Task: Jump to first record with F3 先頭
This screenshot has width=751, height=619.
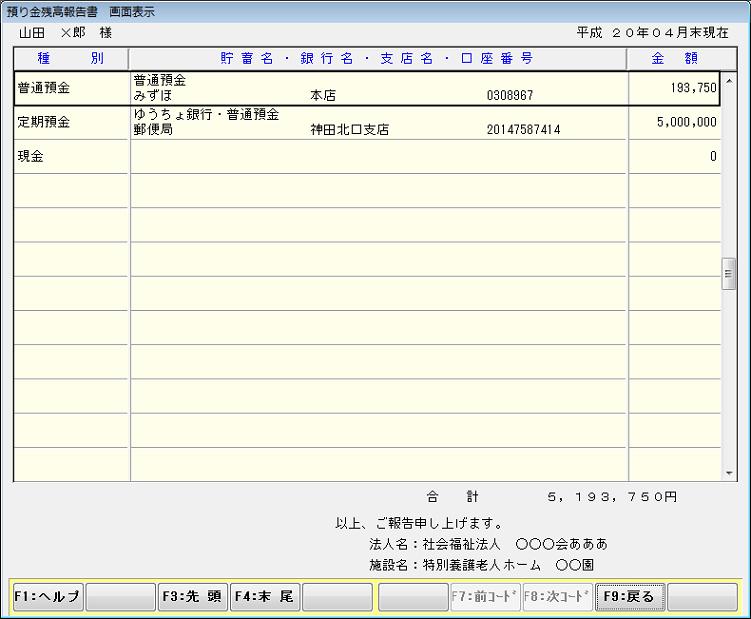Action: click(193, 596)
